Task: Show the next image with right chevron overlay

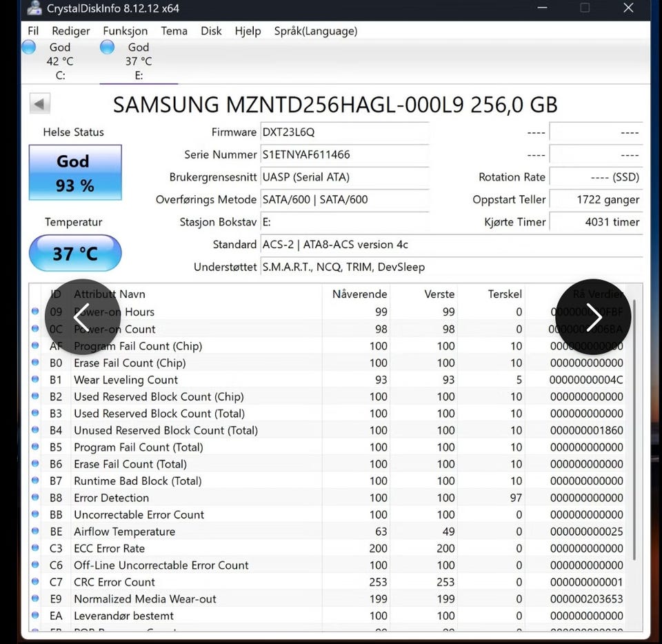Action: click(x=593, y=316)
